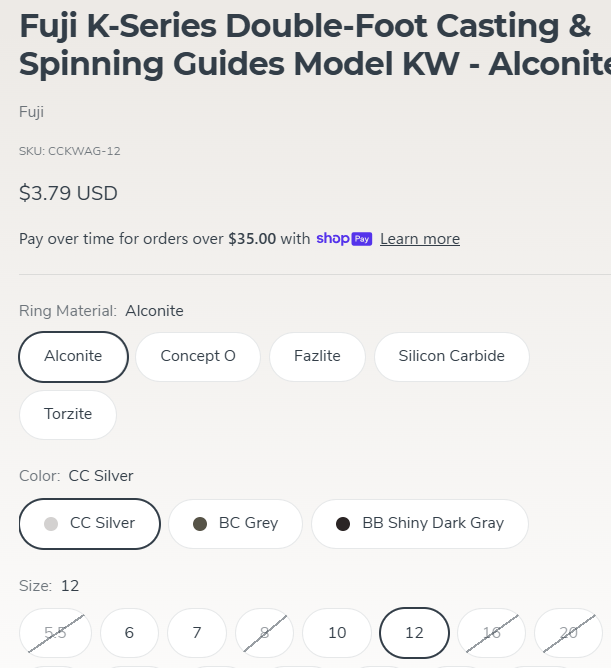Viewport: 611px width, 668px height.
Task: Click the Shop Pay logo
Action: pyautogui.click(x=344, y=239)
